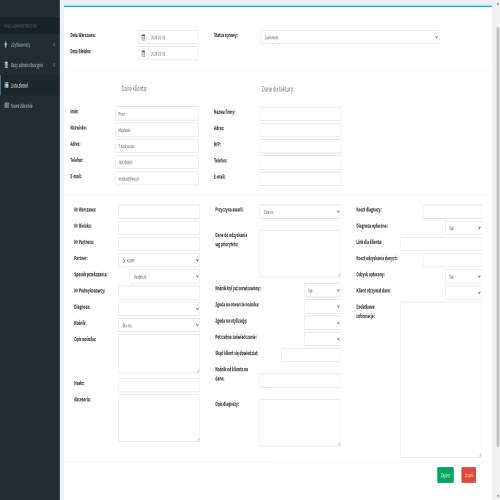Click the Dane do odzyskania textarea

pyautogui.click(x=300, y=254)
